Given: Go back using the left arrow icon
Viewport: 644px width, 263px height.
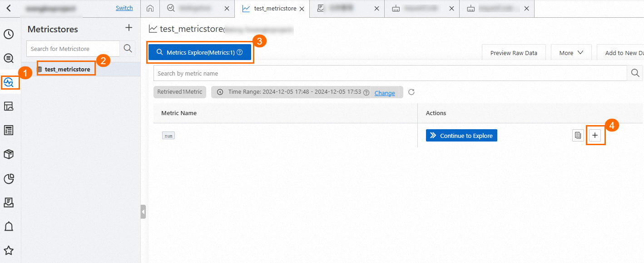Looking at the screenshot, I should click(9, 8).
